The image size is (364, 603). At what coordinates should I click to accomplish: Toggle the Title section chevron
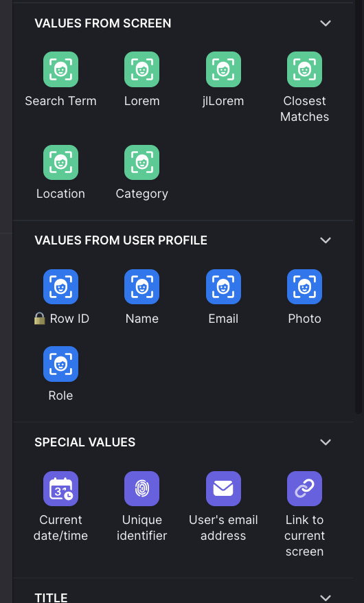[326, 598]
